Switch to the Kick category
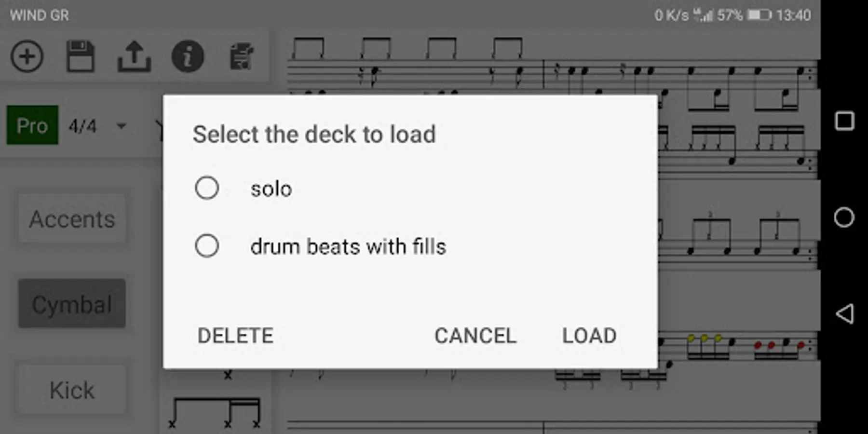Screen dimensions: 868x434 point(72,390)
